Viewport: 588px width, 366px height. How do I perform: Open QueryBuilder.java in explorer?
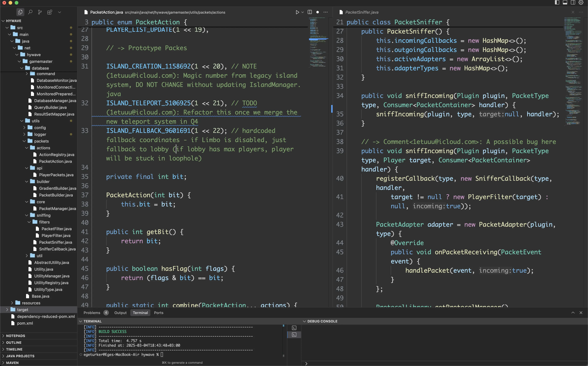coord(39,107)
